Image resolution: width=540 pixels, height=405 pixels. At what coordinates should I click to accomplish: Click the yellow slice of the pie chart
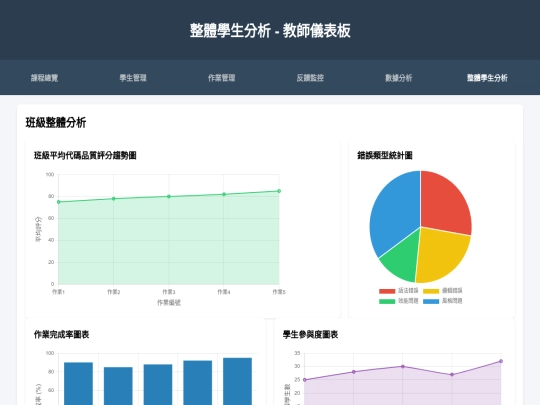443,255
